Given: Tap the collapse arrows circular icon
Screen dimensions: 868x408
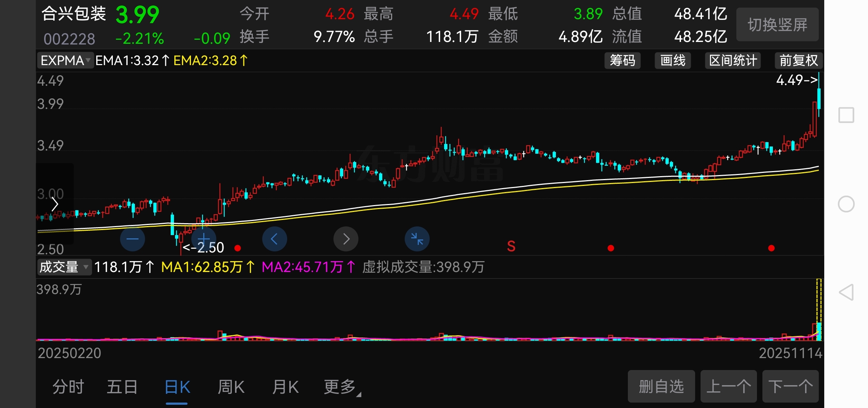Looking at the screenshot, I should point(417,239).
